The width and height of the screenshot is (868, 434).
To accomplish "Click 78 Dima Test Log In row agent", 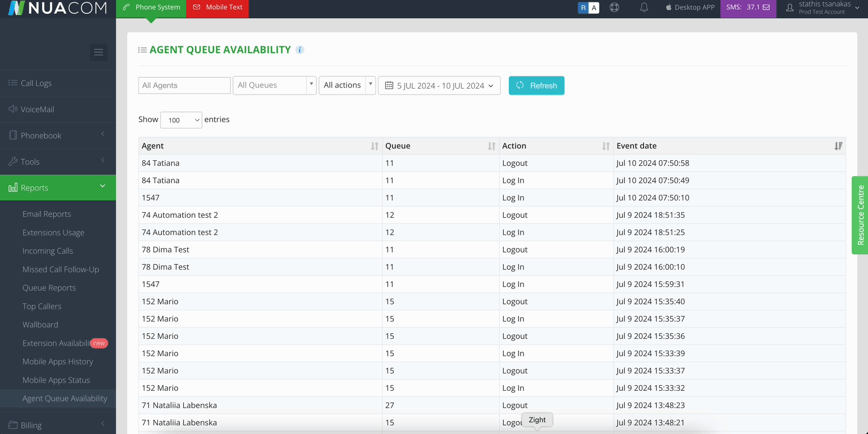I will click(x=165, y=267).
